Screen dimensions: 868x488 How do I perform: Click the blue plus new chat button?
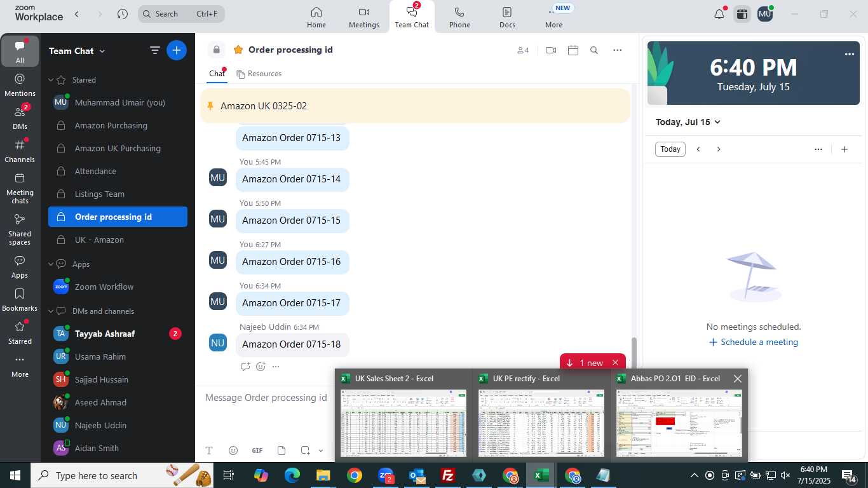177,50
